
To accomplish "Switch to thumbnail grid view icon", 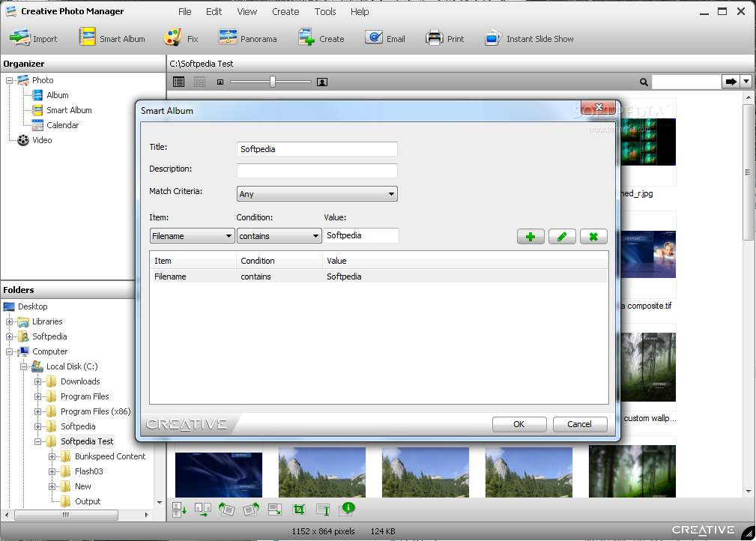I will coord(199,82).
